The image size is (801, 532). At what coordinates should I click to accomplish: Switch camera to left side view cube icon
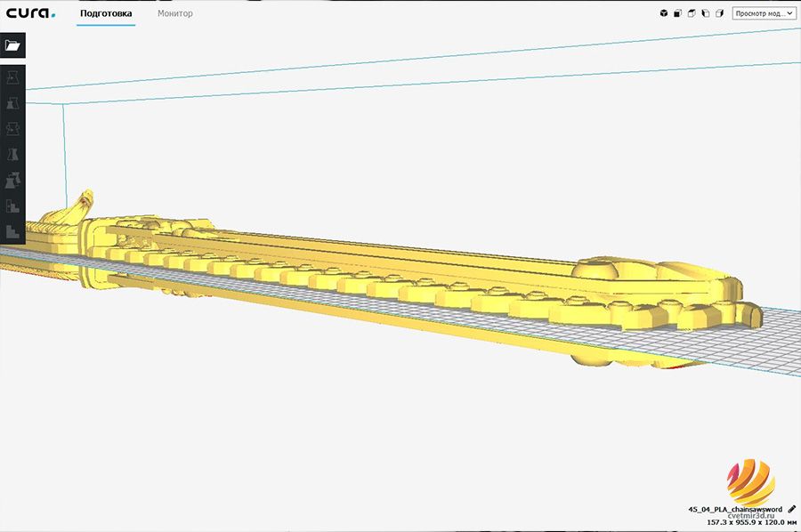706,13
